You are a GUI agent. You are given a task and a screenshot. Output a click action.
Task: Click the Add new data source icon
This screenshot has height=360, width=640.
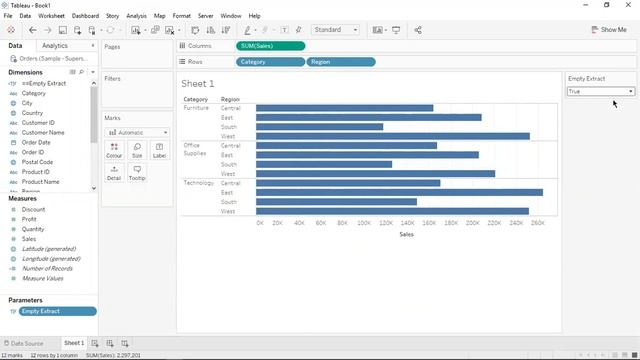coord(78,30)
